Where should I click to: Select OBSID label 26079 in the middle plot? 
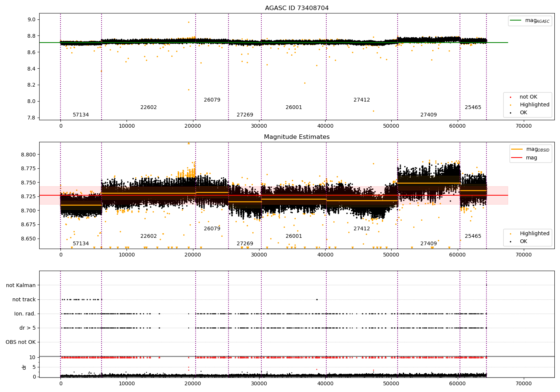[x=212, y=229]
